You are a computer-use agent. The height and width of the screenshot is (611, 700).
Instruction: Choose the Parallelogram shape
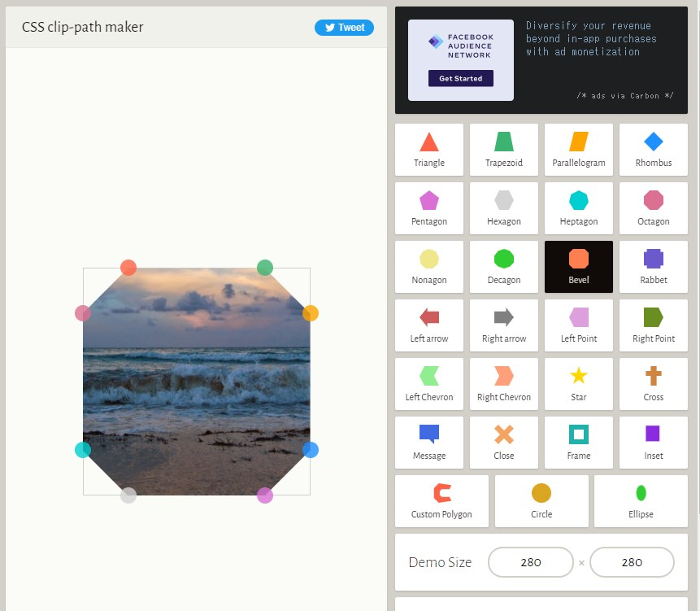coord(579,150)
